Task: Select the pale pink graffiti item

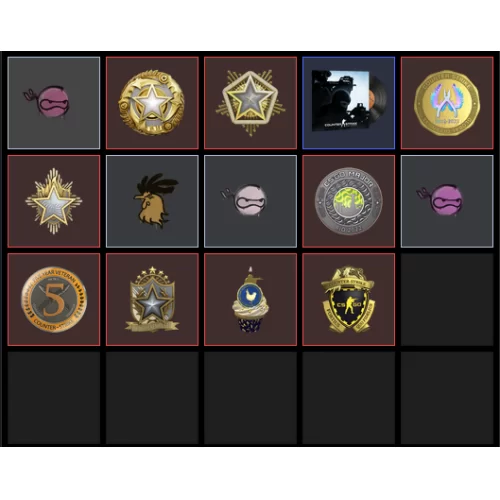Action: pos(250,201)
